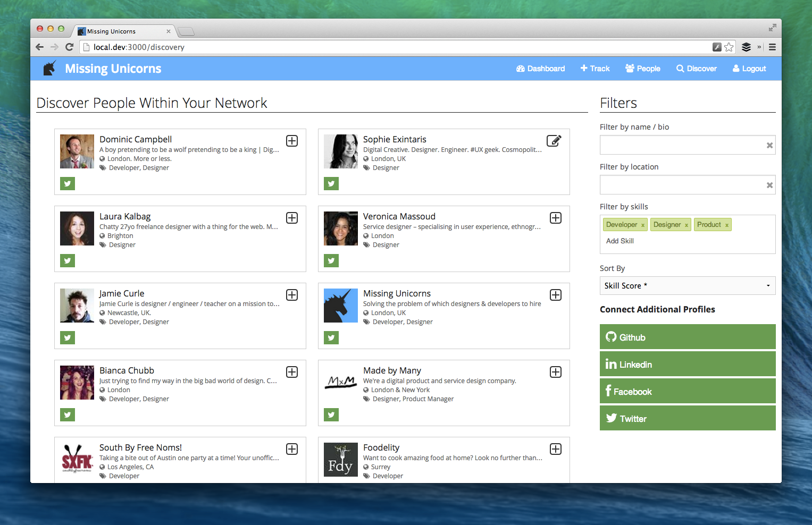Viewport: 812px width, 525px height.
Task: Remove the Designer skill tag
Action: 687,225
